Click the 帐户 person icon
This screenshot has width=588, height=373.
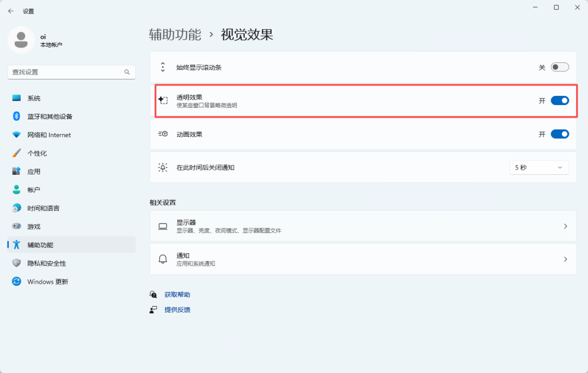[16, 189]
